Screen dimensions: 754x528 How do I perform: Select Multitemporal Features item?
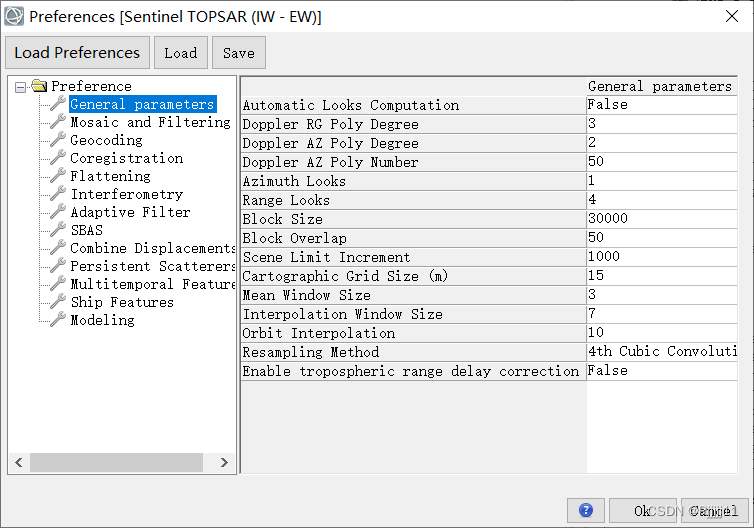[152, 284]
